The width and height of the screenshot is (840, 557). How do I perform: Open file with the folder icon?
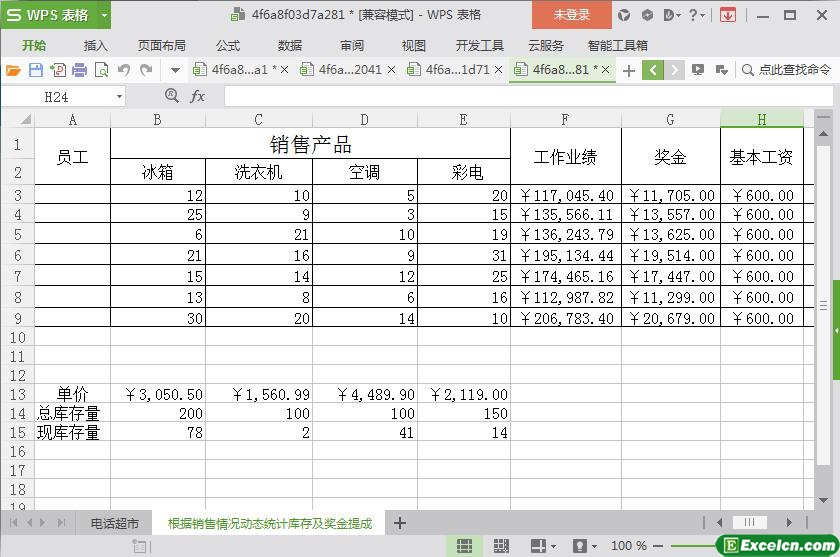point(13,70)
